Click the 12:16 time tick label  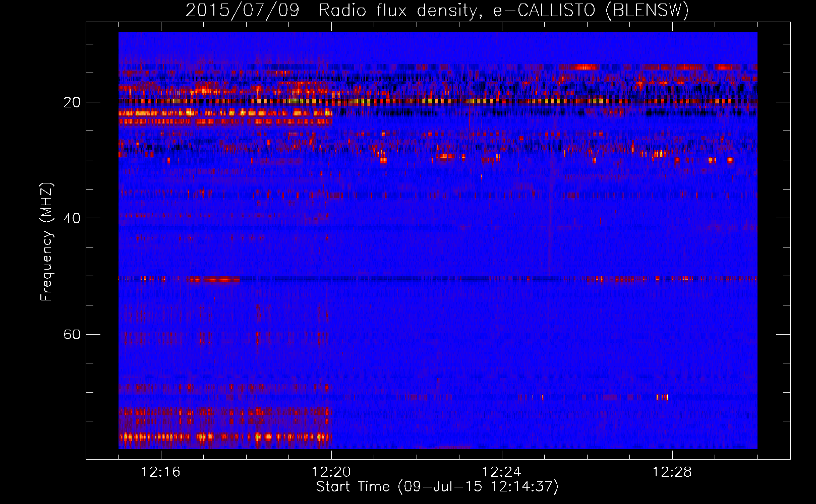(161, 472)
